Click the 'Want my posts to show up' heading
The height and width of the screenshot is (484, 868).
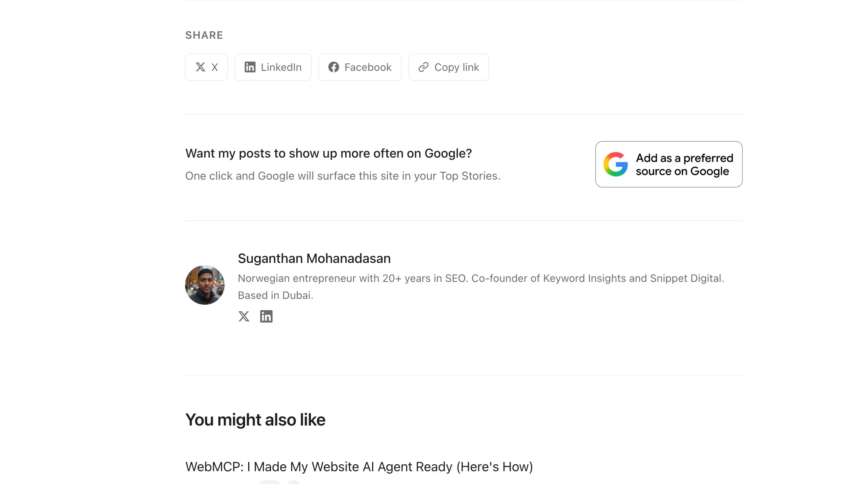(x=328, y=154)
